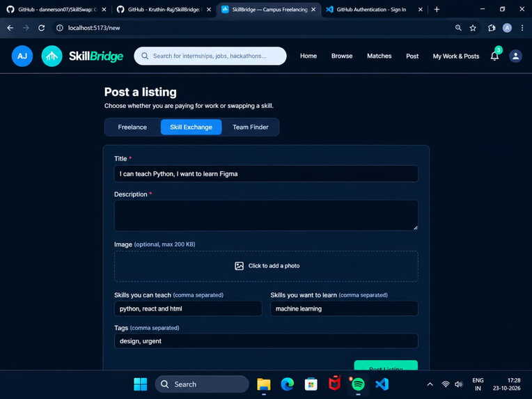Image resolution: width=532 pixels, height=399 pixels.
Task: Bookmark this page with star icon
Action: coord(473,28)
